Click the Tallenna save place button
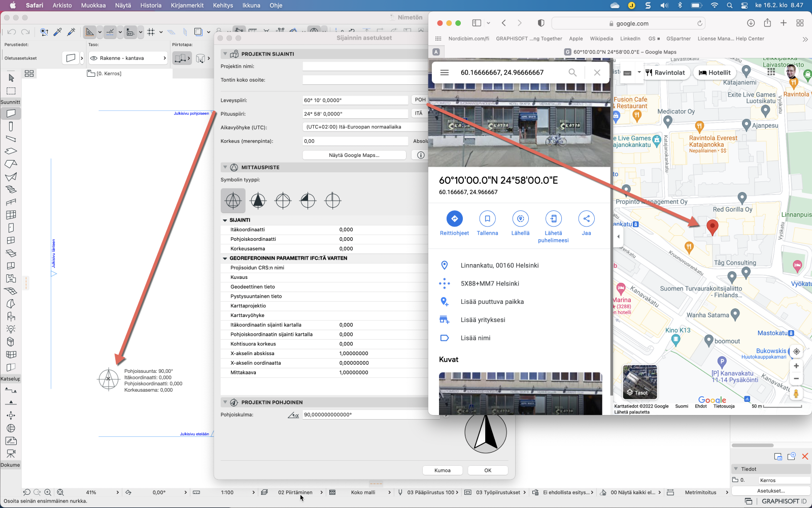 coord(487,223)
